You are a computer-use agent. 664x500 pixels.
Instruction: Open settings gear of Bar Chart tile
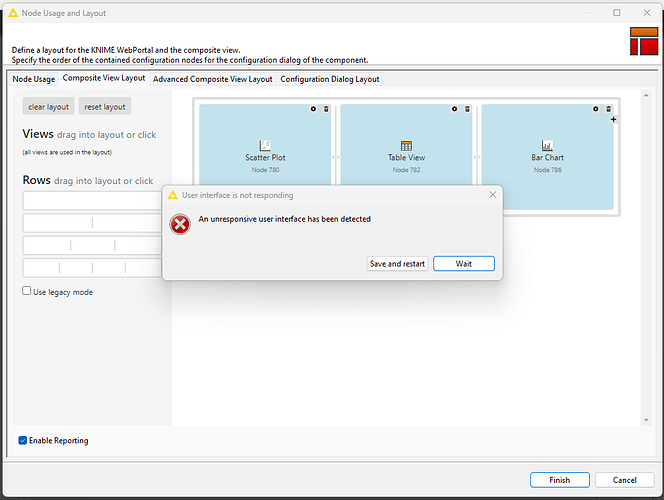[x=595, y=109]
